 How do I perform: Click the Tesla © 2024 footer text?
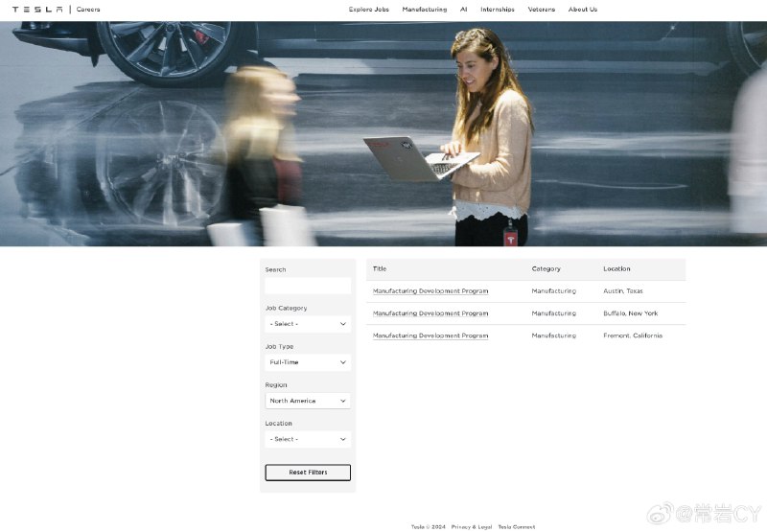tap(428, 526)
